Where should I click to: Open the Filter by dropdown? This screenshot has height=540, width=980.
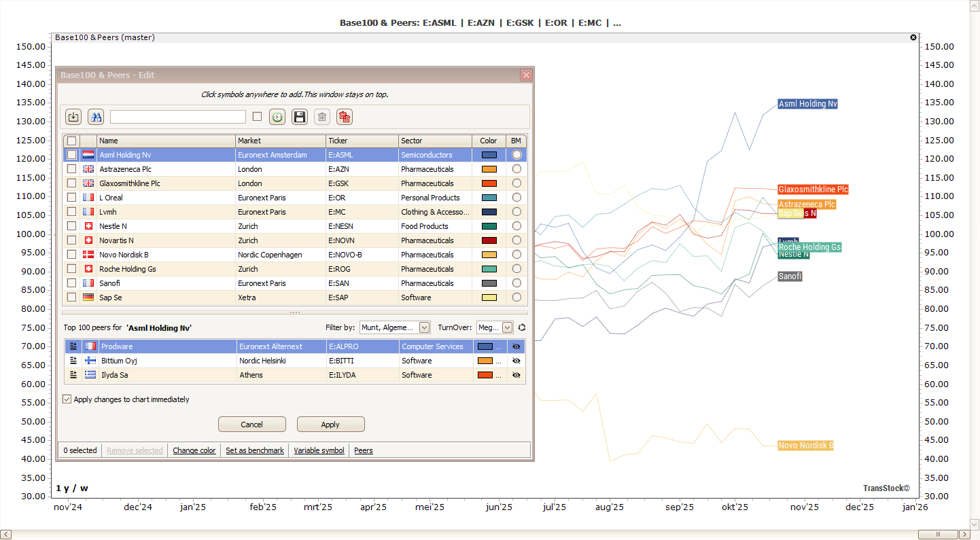[395, 327]
